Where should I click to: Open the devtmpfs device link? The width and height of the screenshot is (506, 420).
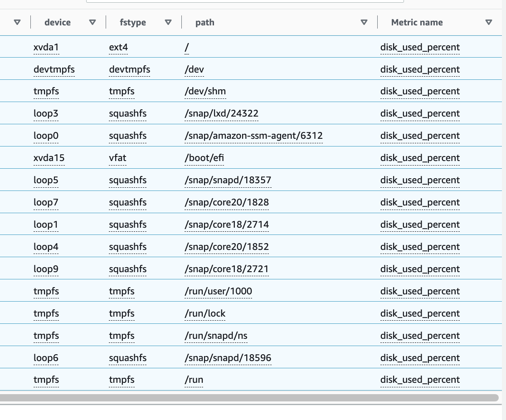click(54, 69)
